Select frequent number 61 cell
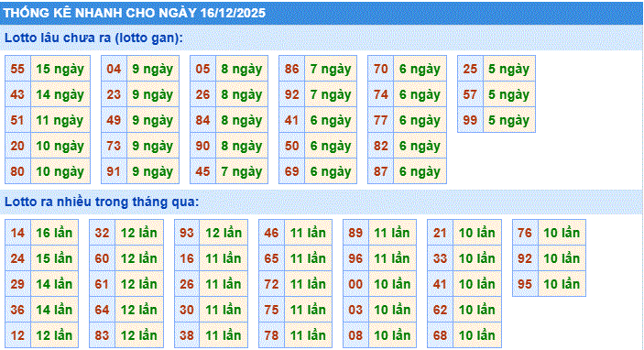 pos(103,284)
